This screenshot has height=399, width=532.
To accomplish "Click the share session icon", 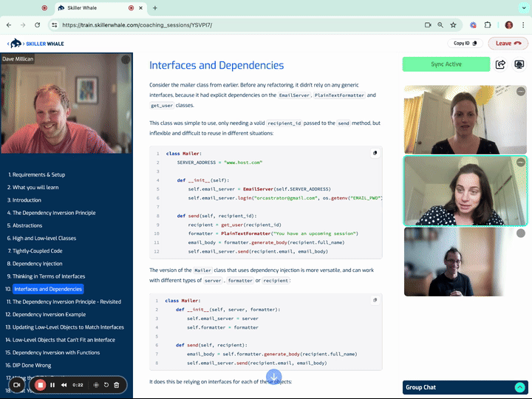I will (x=500, y=64).
